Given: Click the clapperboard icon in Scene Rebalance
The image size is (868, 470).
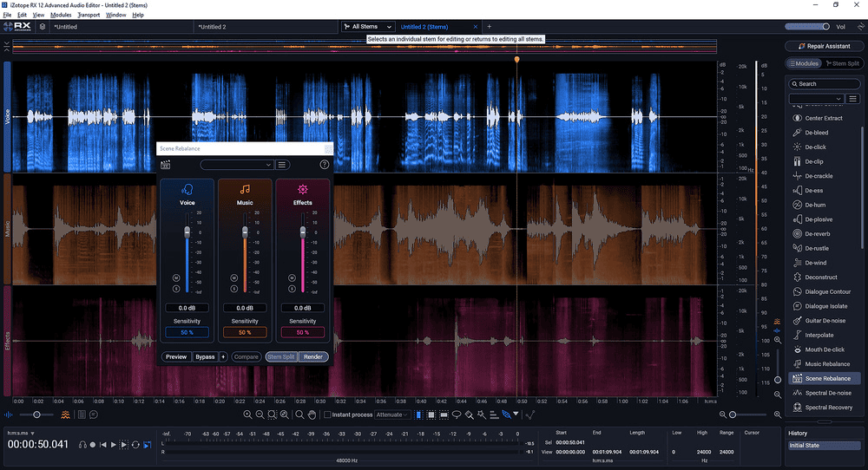Looking at the screenshot, I should coord(165,165).
